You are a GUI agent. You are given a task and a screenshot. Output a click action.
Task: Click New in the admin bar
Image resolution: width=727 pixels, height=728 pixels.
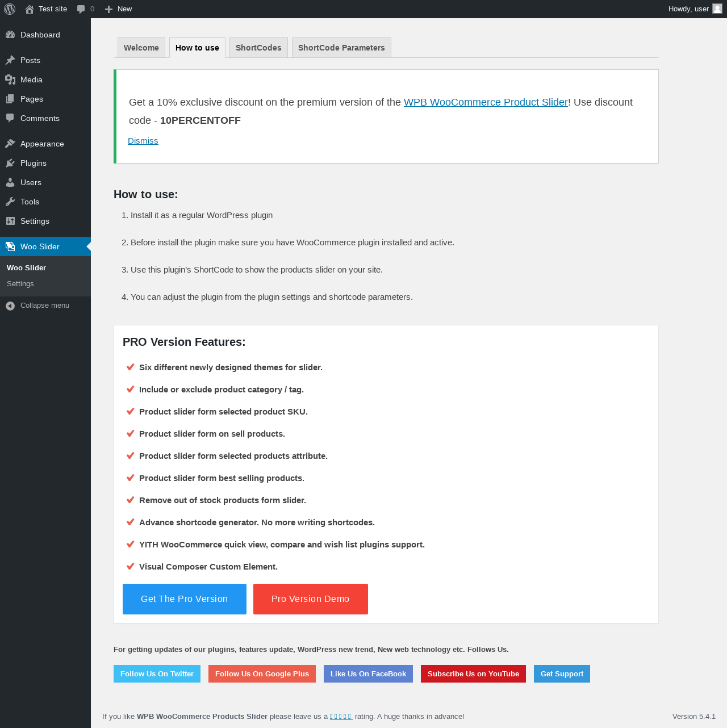click(119, 9)
